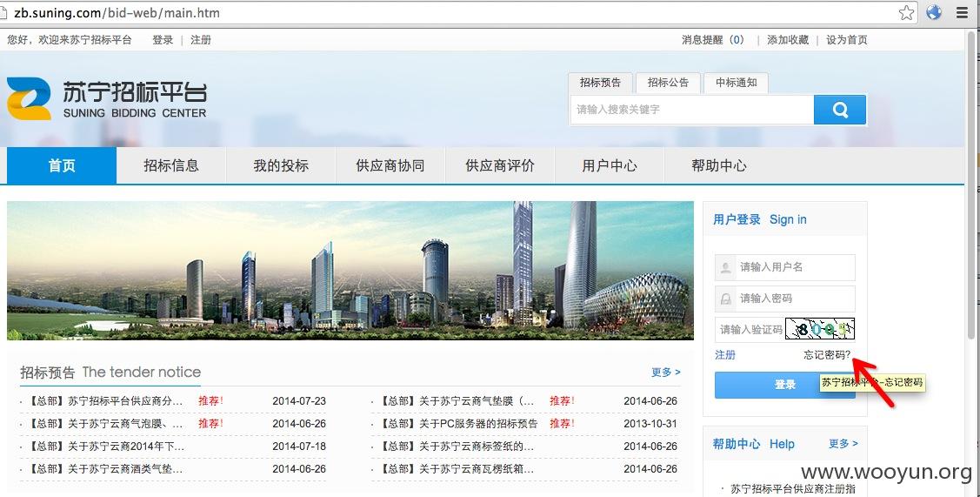Viewport: 980px width, 497px height.
Task: Open the 首页 navigation item
Action: (61, 165)
